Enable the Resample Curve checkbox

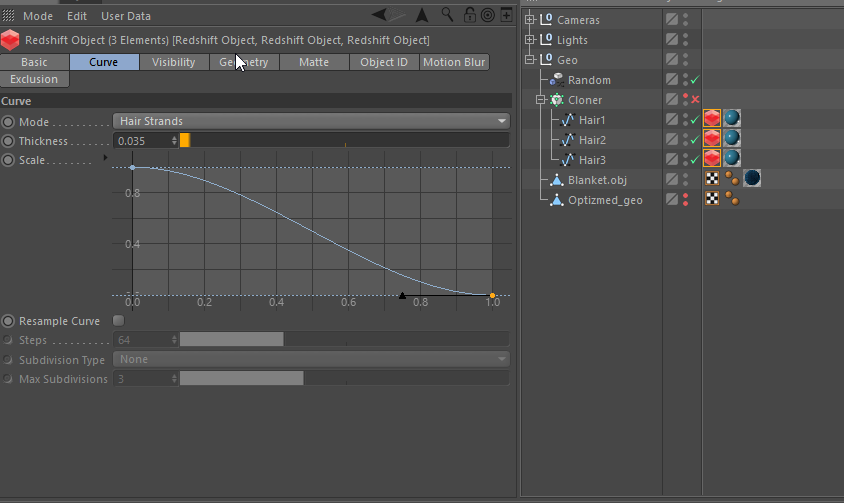click(x=119, y=321)
